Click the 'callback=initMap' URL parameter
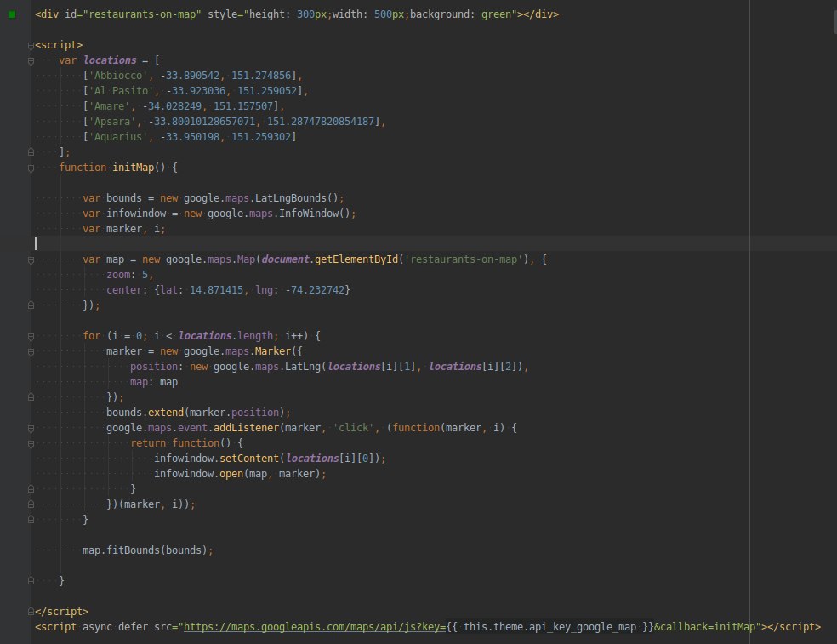The height and width of the screenshot is (644, 837). [x=708, y=627]
